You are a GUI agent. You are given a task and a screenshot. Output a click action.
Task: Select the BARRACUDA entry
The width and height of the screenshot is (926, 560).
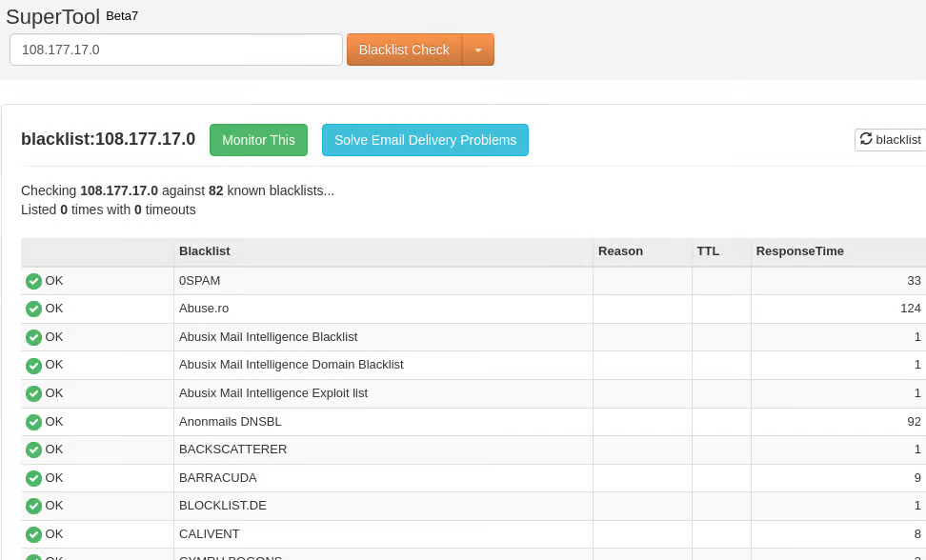[218, 478]
